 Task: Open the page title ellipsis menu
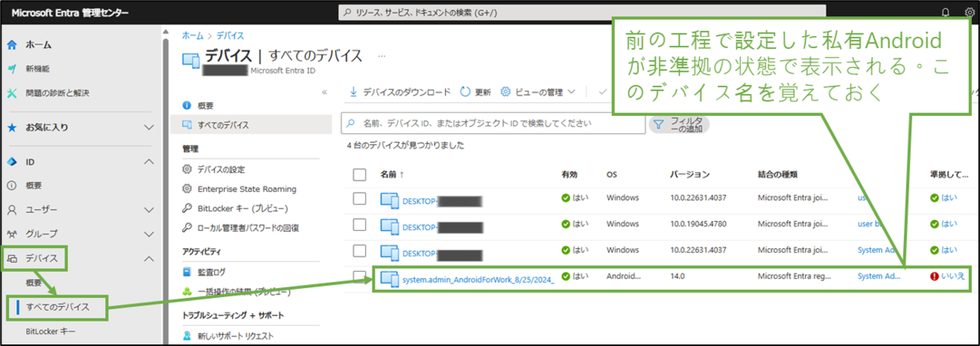381,55
